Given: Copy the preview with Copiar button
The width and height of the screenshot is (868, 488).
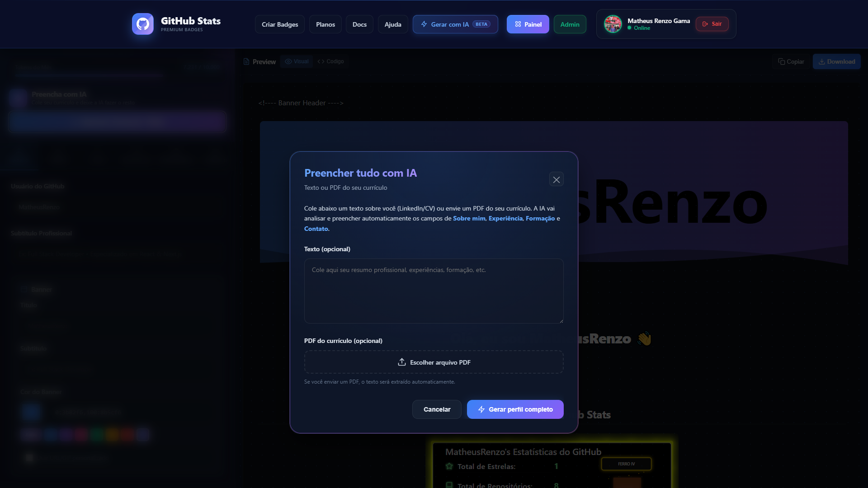Looking at the screenshot, I should pyautogui.click(x=791, y=61).
